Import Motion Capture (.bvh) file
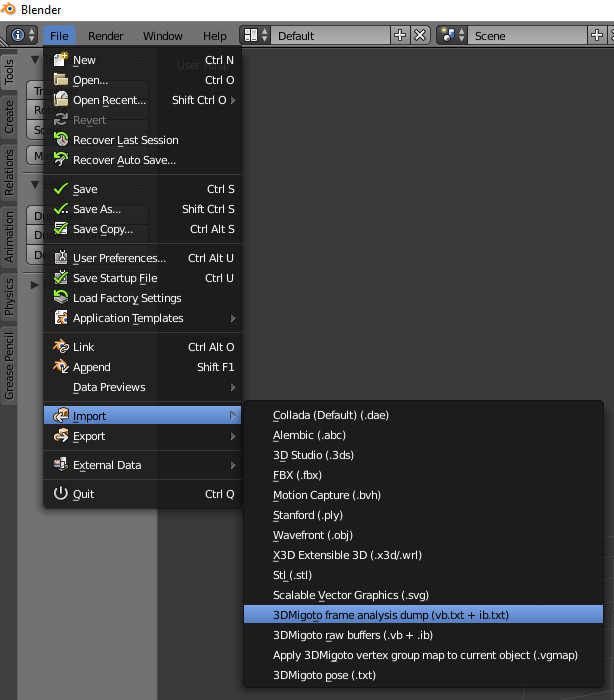The width and height of the screenshot is (614, 700). [x=423, y=495]
